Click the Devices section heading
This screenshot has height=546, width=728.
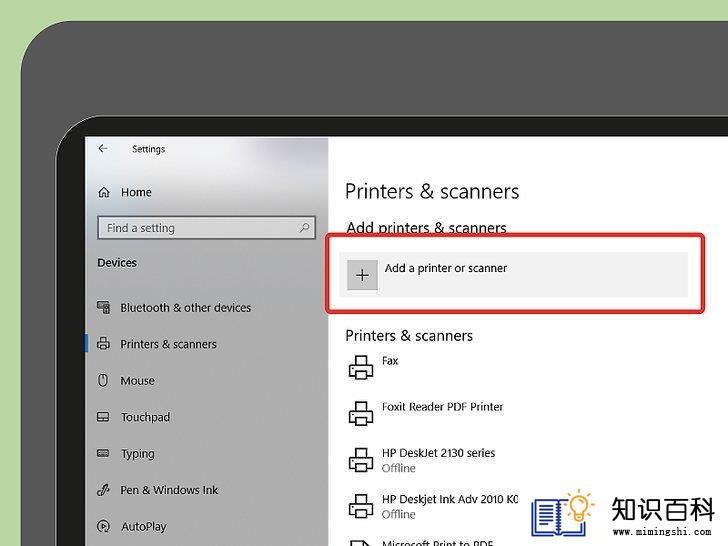coord(117,263)
